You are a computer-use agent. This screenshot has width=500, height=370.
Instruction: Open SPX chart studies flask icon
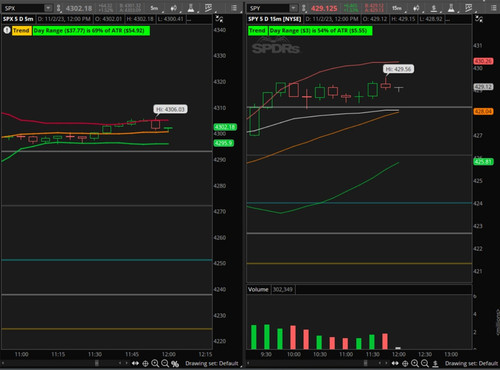tap(191, 8)
